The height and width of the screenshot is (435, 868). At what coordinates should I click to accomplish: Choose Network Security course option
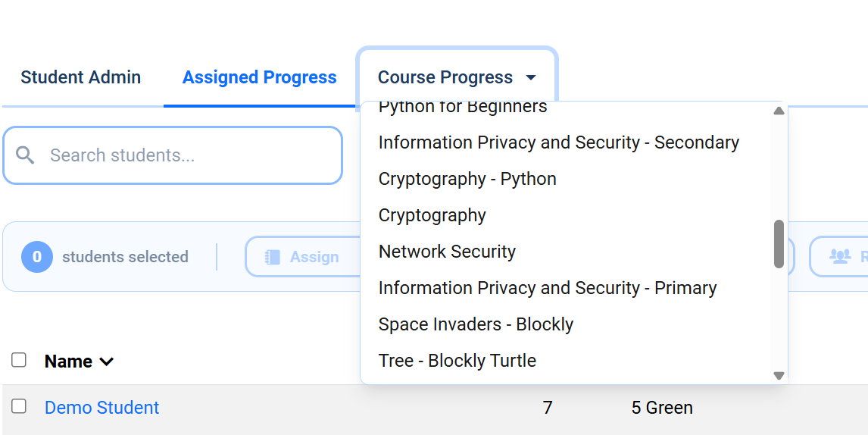(x=447, y=252)
